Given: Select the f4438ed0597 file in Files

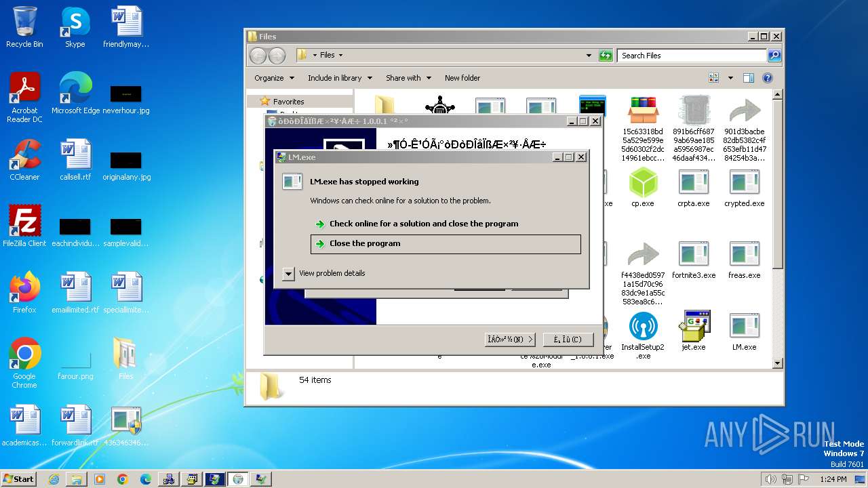Looking at the screenshot, I should click(x=642, y=272).
